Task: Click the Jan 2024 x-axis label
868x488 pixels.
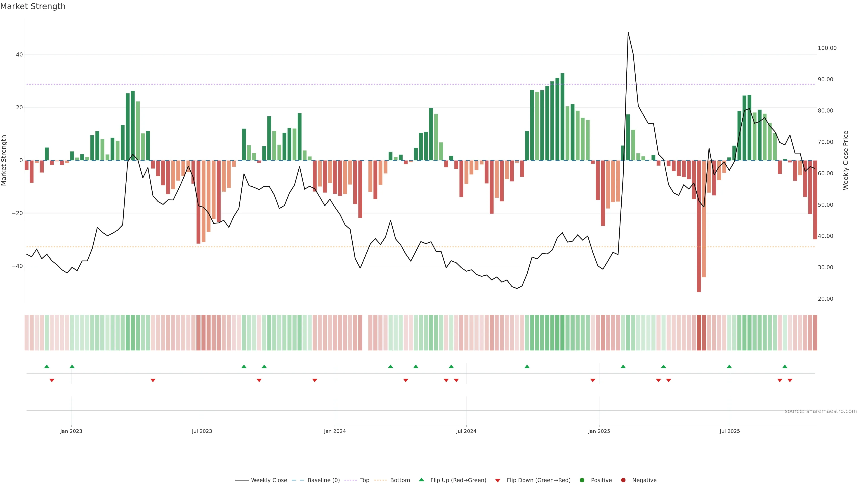Action: 335,431
